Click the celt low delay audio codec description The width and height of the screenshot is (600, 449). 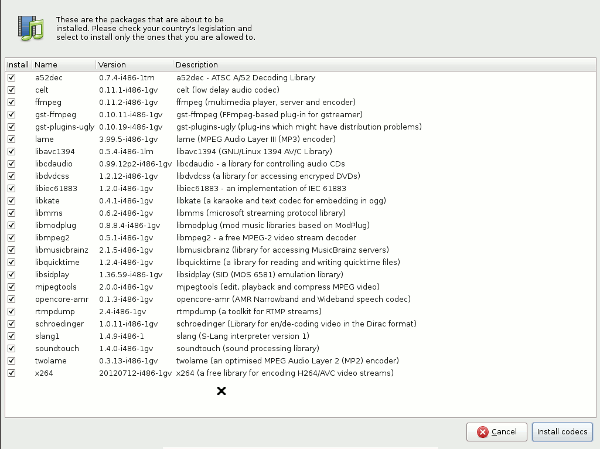tap(228, 90)
